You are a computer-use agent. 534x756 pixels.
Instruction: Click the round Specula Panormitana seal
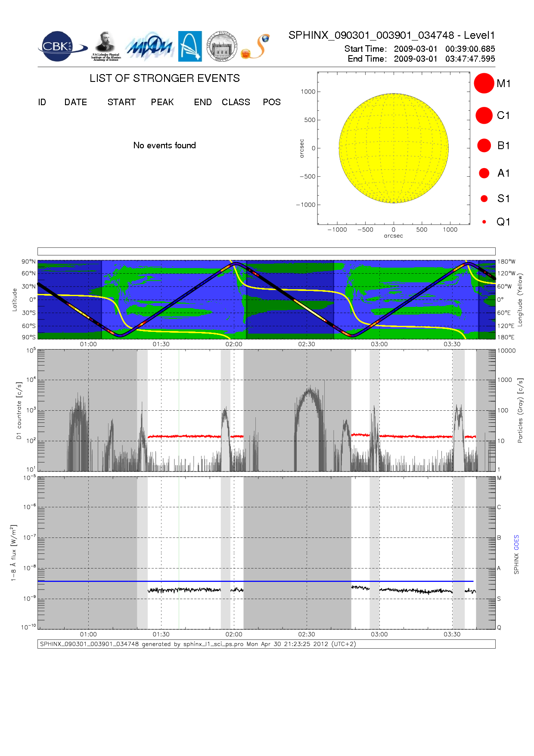coord(222,47)
